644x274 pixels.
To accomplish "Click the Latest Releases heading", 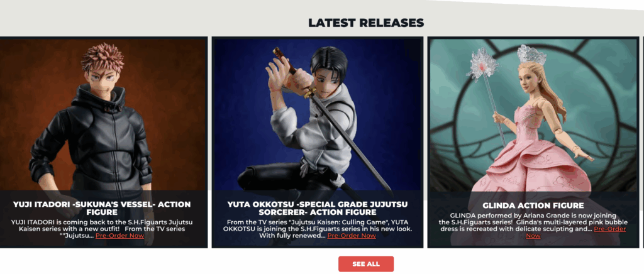I will click(366, 23).
